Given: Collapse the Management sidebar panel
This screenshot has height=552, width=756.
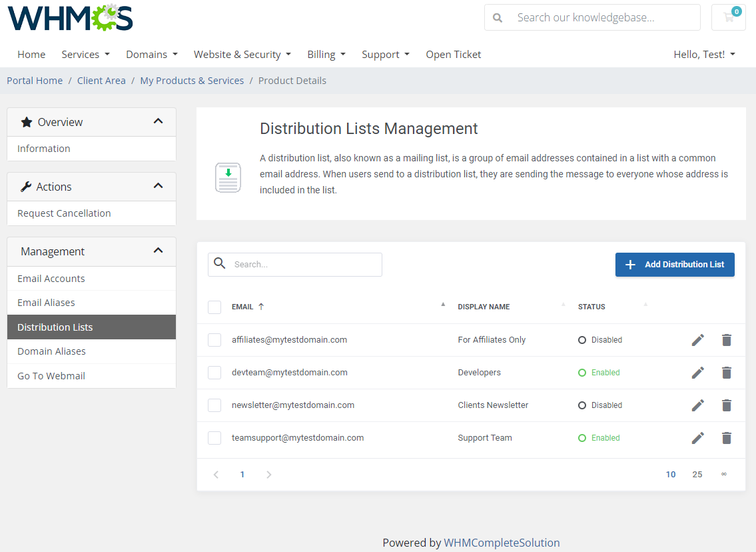Looking at the screenshot, I should 158,251.
